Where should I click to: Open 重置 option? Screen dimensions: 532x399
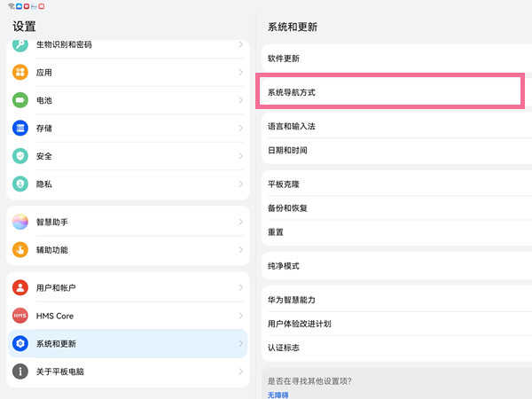397,232
